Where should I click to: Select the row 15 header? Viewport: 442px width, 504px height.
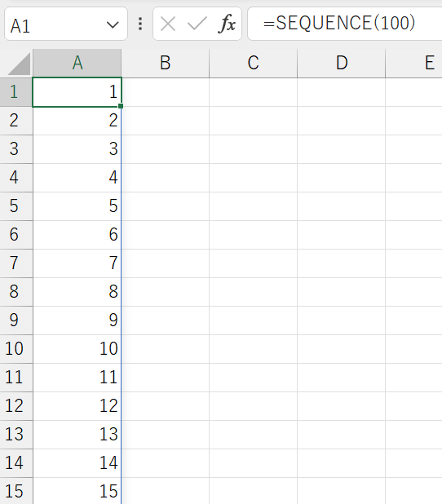16,491
